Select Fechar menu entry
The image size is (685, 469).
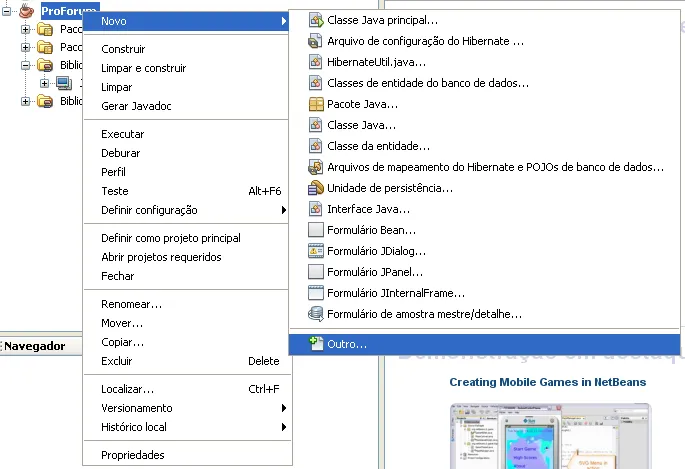click(188, 276)
